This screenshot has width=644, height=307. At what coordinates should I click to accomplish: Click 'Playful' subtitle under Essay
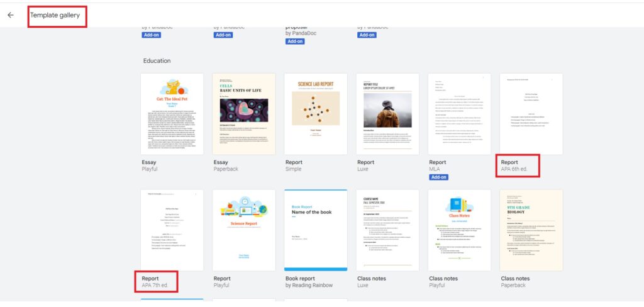tap(150, 169)
